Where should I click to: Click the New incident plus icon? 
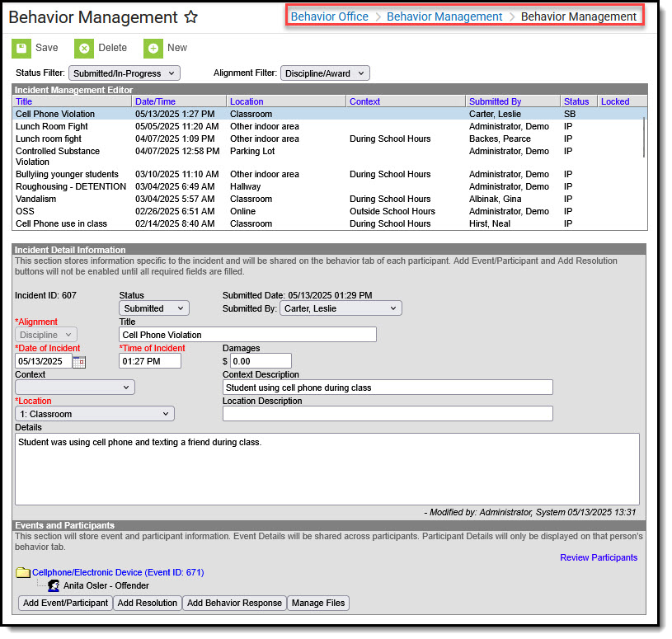(x=153, y=49)
